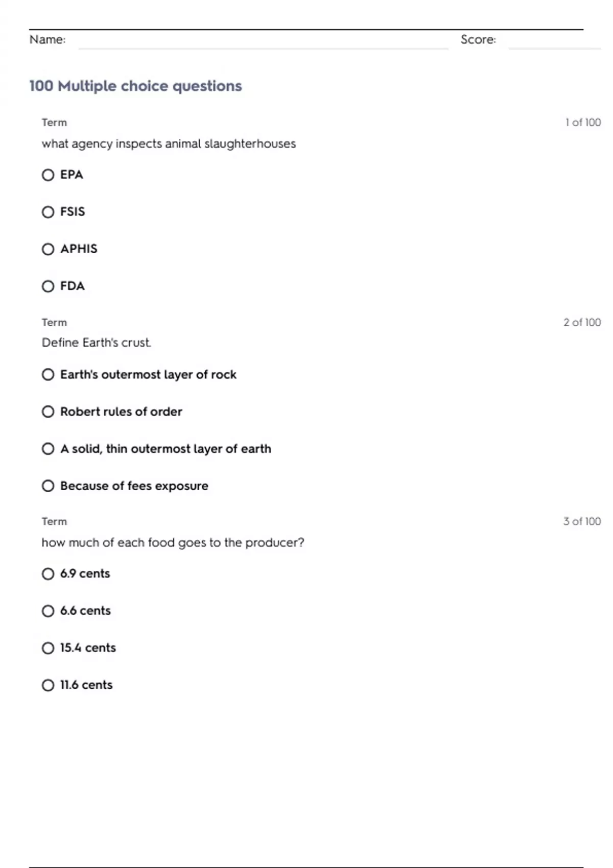This screenshot has height=868, width=613.
Task: Select the 6.9 cents answer
Action: click(x=48, y=574)
